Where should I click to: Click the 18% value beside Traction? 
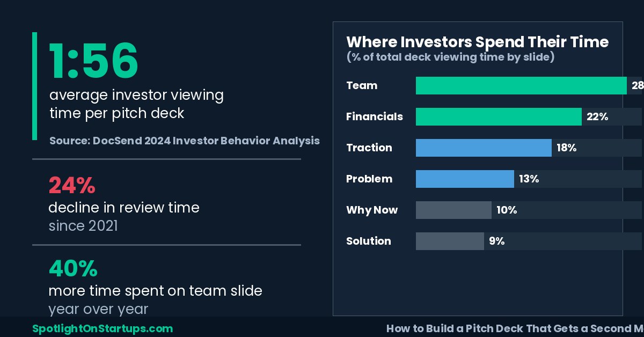click(x=567, y=148)
